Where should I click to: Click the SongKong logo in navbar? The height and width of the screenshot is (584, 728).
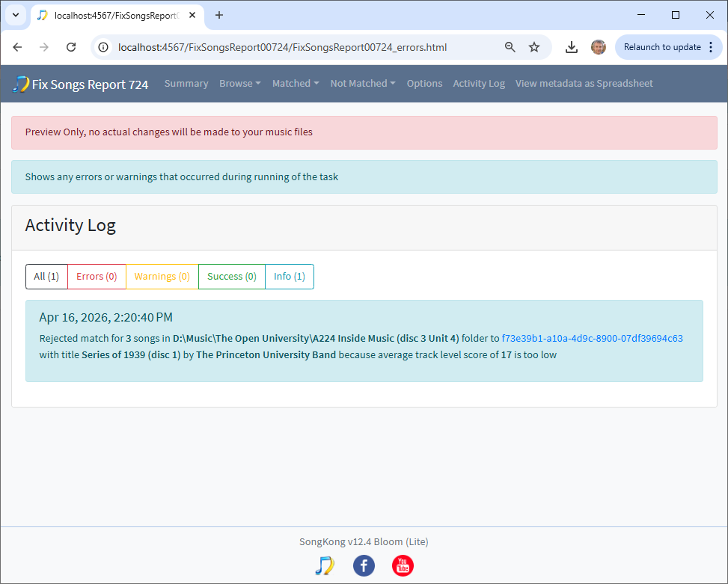[21, 84]
